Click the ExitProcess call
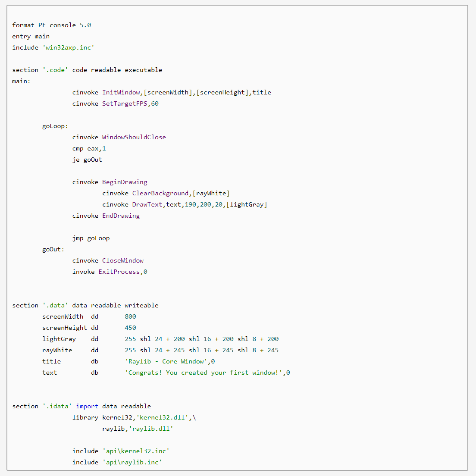This screenshot has height=476, width=476. (x=119, y=272)
